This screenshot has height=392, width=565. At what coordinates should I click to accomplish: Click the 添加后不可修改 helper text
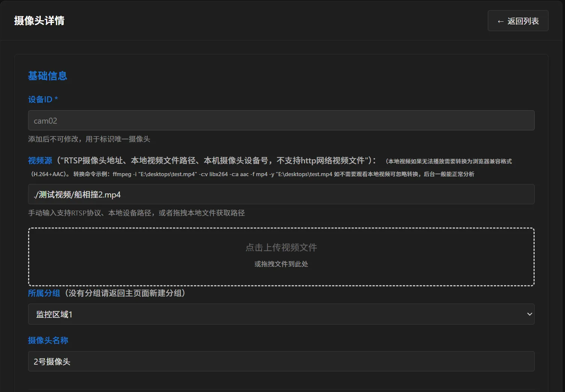pyautogui.click(x=89, y=139)
